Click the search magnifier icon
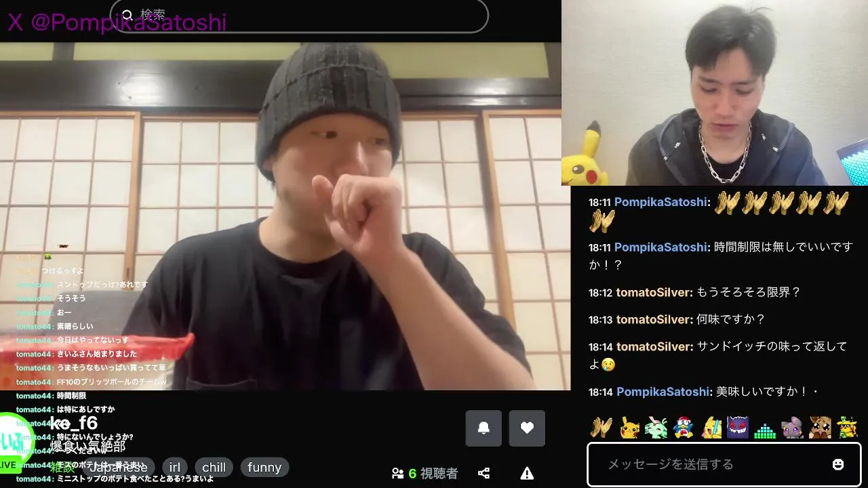Screen dimensions: 868x488 pos(127,15)
